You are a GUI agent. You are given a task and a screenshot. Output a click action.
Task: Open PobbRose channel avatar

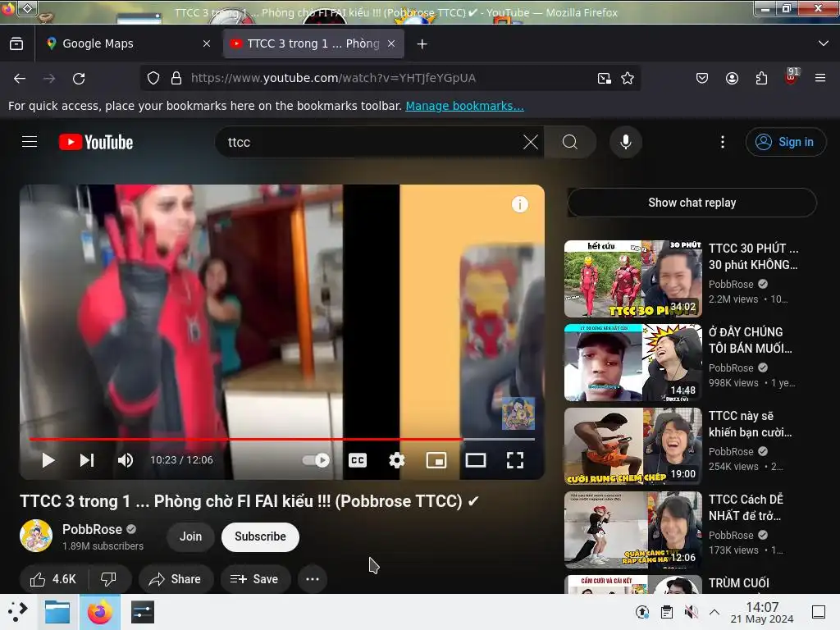pyautogui.click(x=36, y=536)
